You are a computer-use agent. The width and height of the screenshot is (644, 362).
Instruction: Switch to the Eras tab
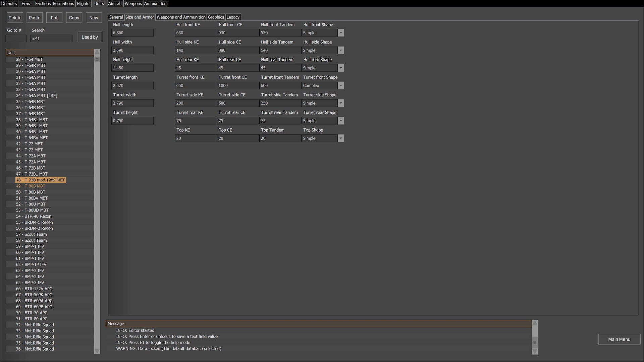click(x=26, y=3)
